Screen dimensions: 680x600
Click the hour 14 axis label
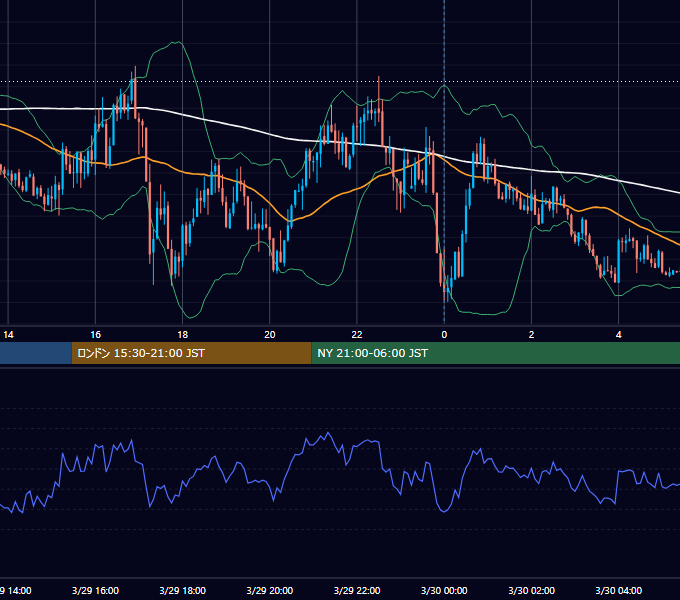(8, 335)
